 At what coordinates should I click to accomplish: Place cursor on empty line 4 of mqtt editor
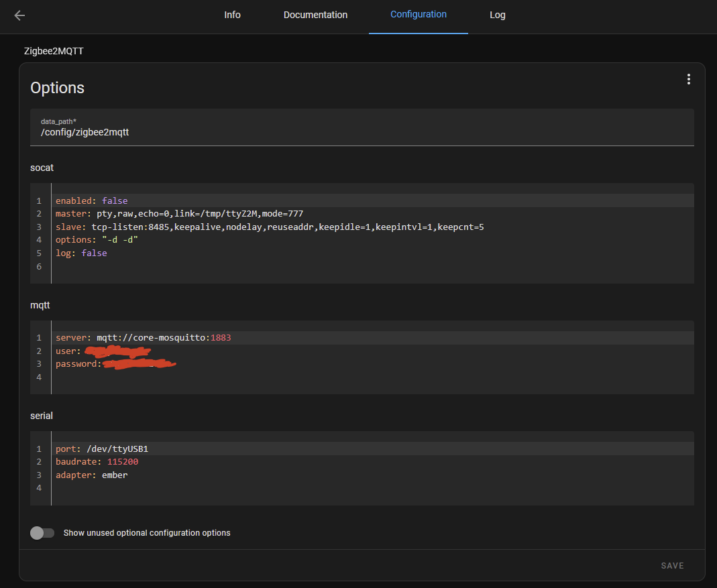pyautogui.click(x=373, y=377)
